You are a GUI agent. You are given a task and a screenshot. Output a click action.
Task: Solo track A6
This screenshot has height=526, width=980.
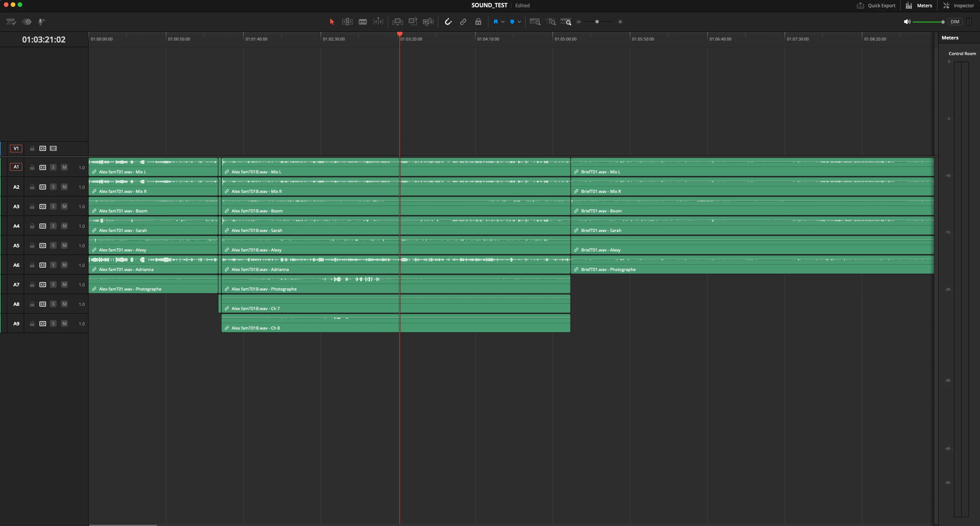coord(53,265)
